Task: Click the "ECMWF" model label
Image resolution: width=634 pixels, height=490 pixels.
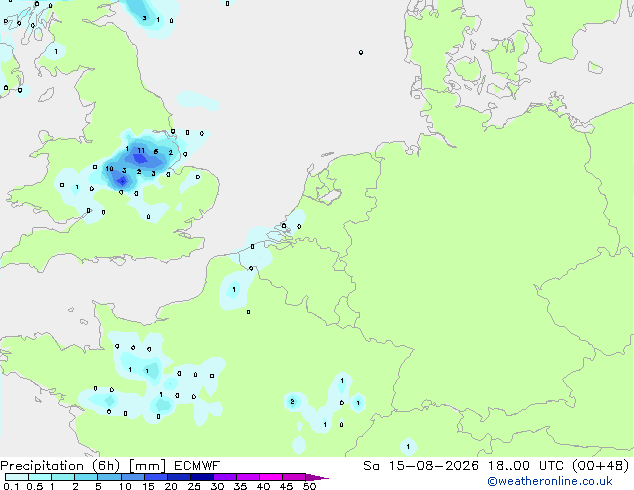Action: click(197, 466)
